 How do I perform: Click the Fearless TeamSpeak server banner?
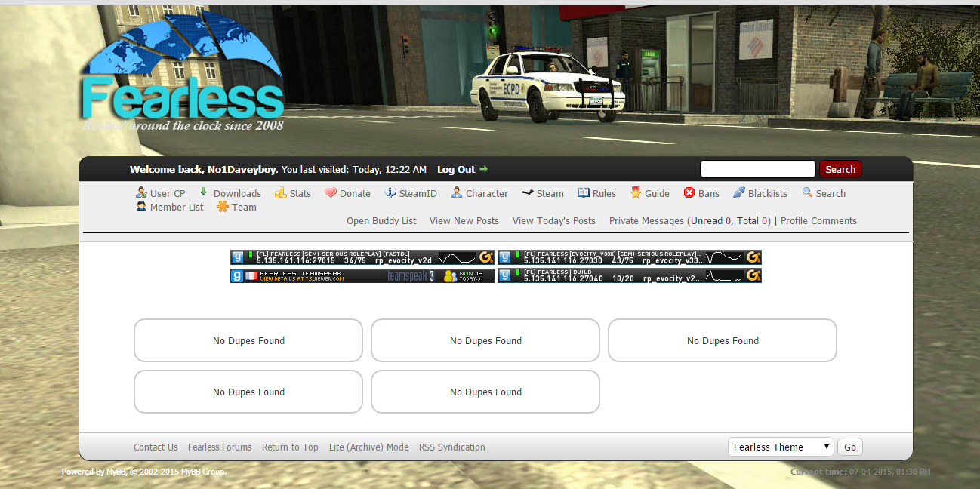362,275
